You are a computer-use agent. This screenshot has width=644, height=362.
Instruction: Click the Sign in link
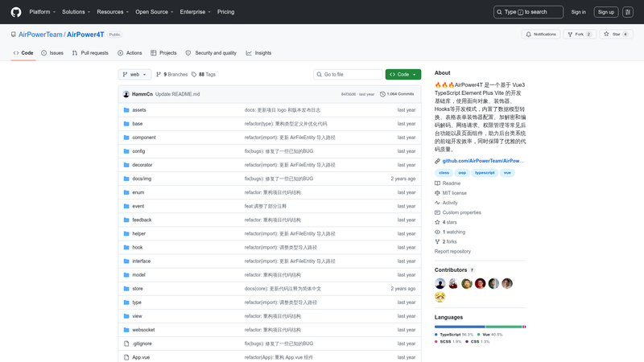578,12
